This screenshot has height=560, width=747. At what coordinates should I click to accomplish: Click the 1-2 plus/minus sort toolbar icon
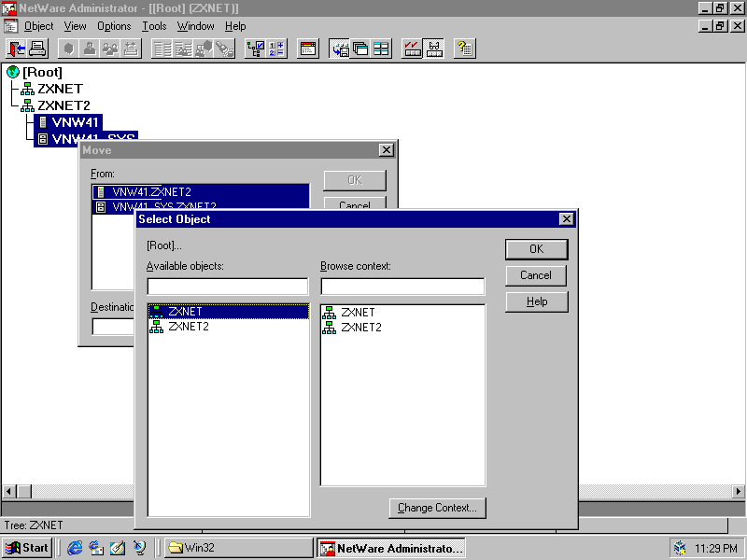pyautogui.click(x=276, y=49)
